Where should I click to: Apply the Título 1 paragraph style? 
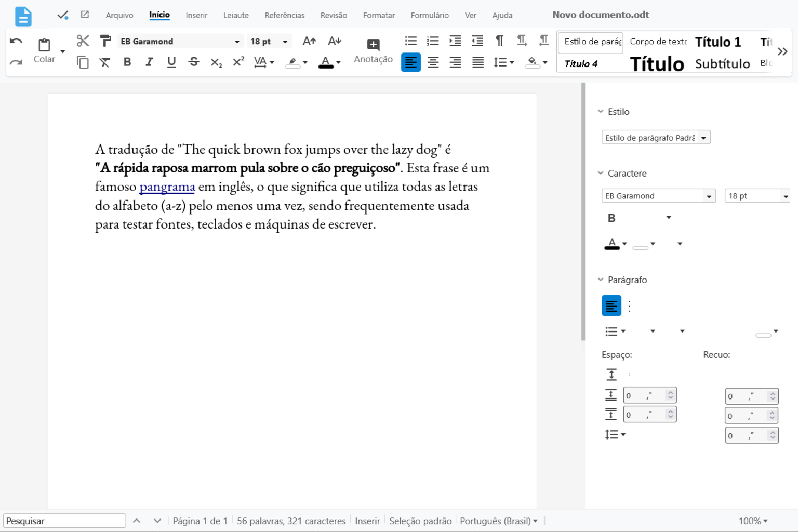coord(717,42)
